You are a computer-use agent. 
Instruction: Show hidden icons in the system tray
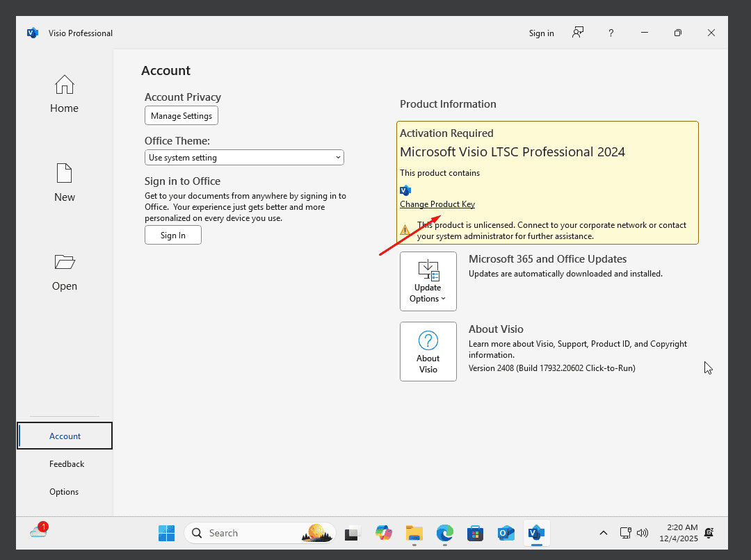tap(604, 533)
